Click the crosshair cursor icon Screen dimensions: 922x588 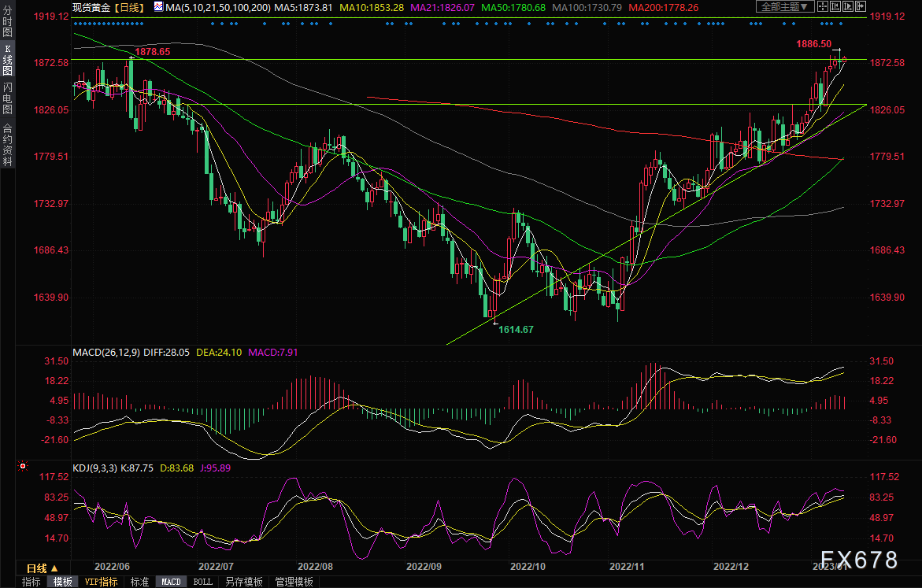tap(821, 6)
